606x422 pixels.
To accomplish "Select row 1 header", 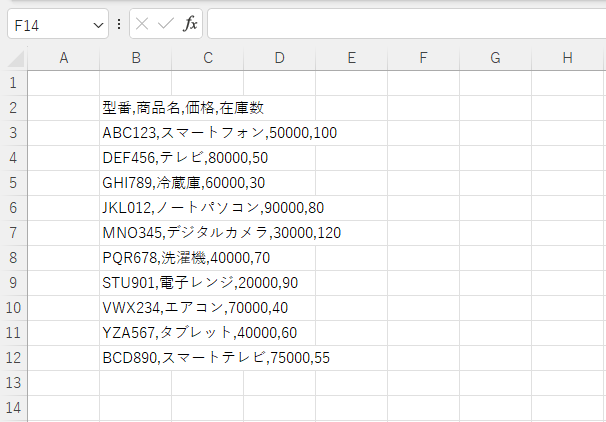I will pyautogui.click(x=14, y=83).
